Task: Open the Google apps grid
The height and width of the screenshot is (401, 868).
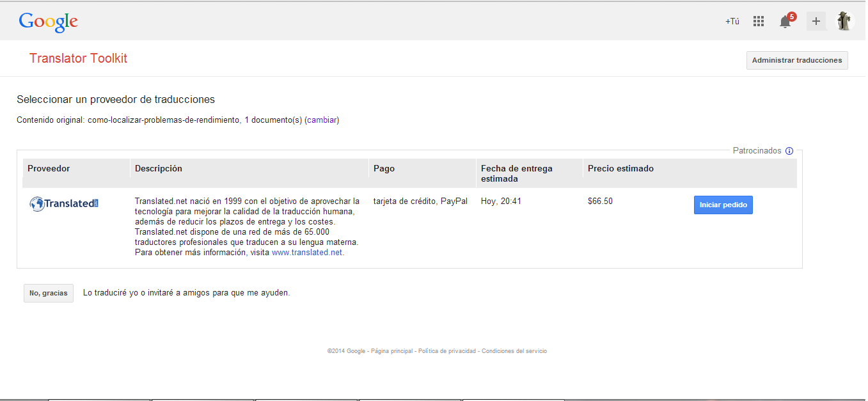Action: point(759,21)
